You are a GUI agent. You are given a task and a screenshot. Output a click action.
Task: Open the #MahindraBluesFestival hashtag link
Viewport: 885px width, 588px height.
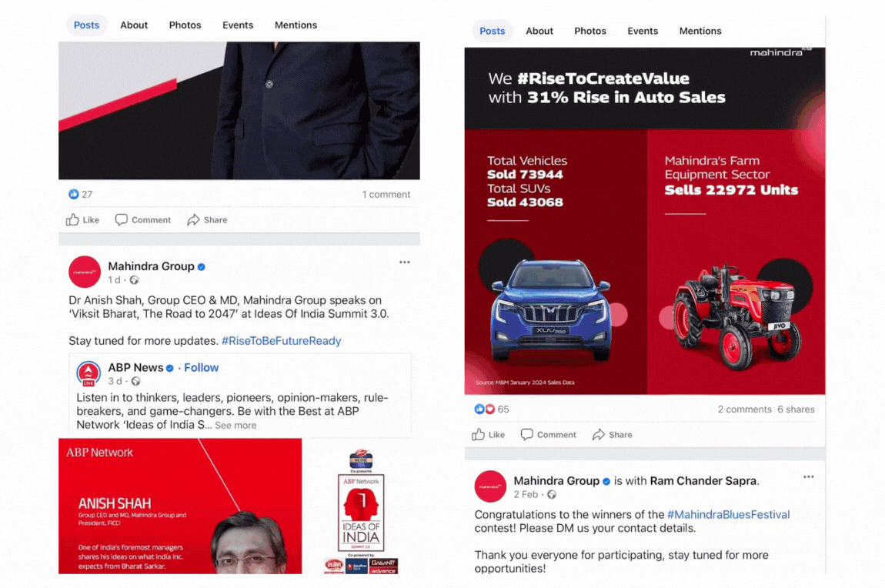tap(728, 515)
